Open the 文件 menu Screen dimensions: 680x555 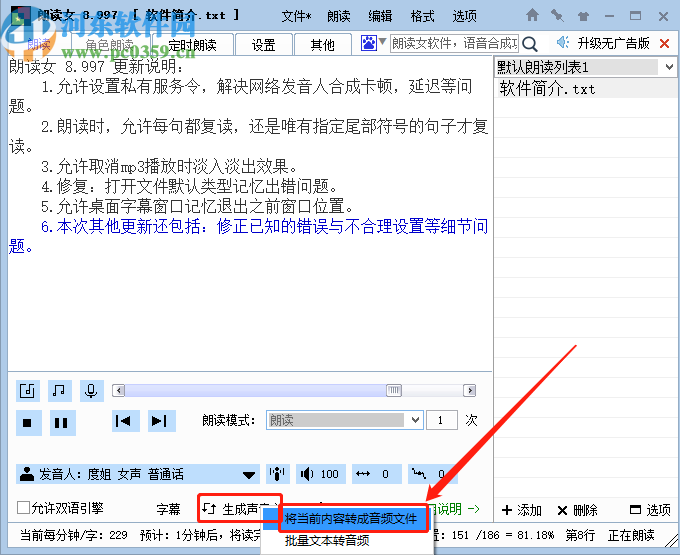[296, 16]
